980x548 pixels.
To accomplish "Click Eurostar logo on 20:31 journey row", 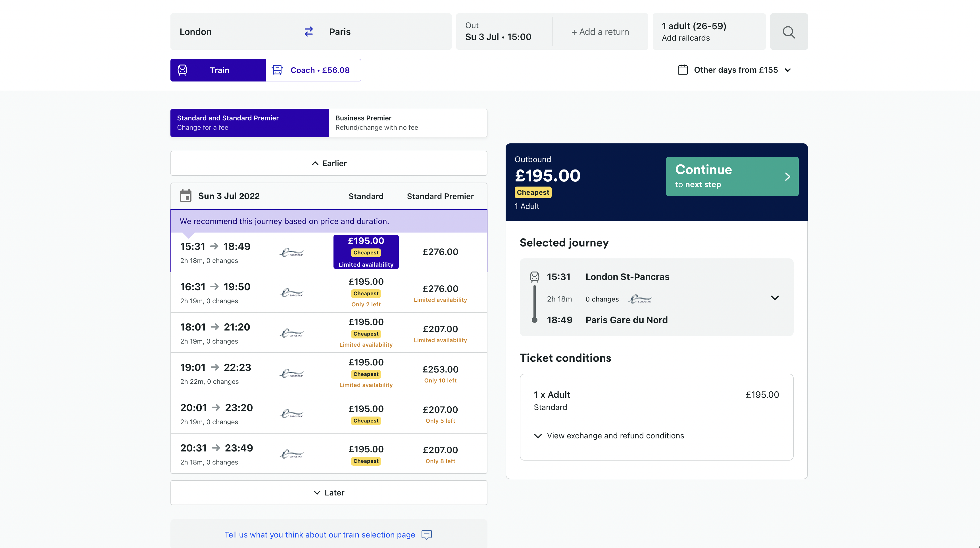I will (292, 454).
